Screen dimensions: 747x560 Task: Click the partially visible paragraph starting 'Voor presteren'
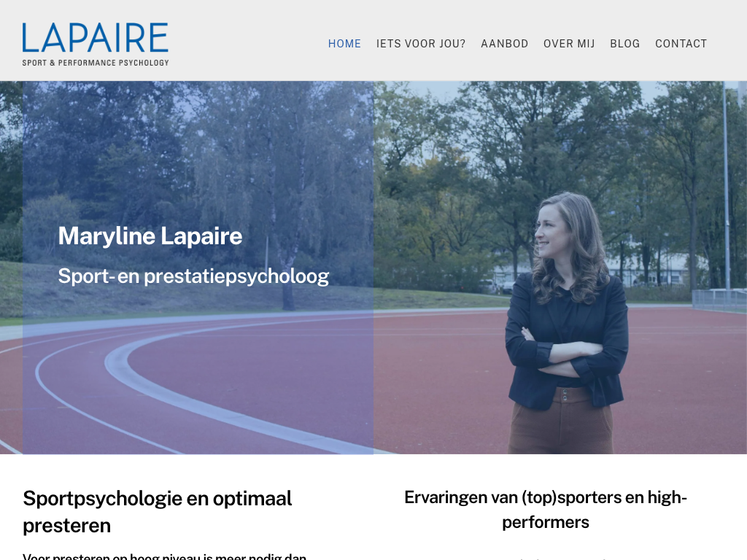[164, 556]
